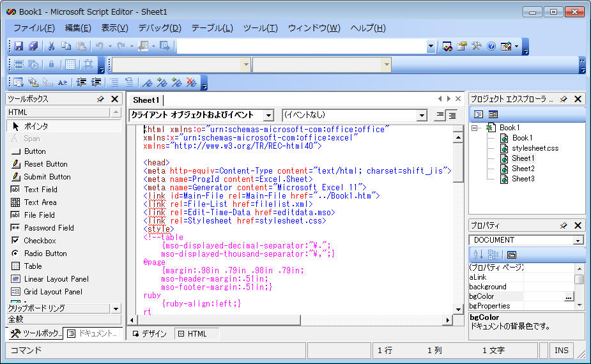
Task: Click the Properties page icon in the properties panel
Action: 512,254
